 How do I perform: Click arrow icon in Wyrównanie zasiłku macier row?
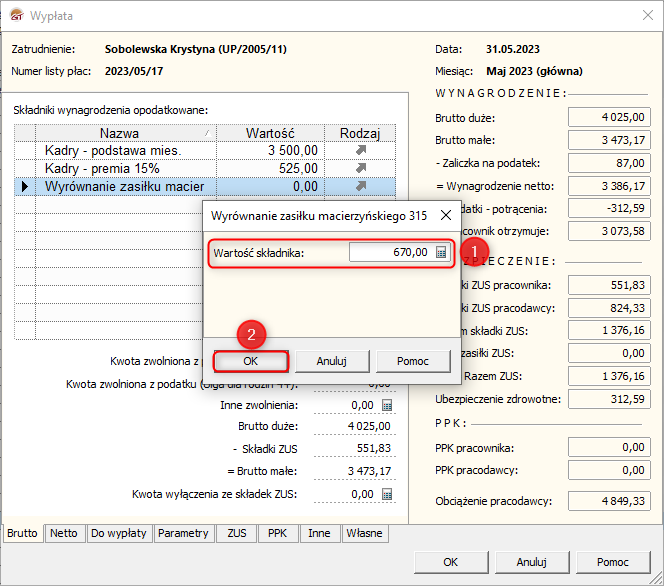361,186
